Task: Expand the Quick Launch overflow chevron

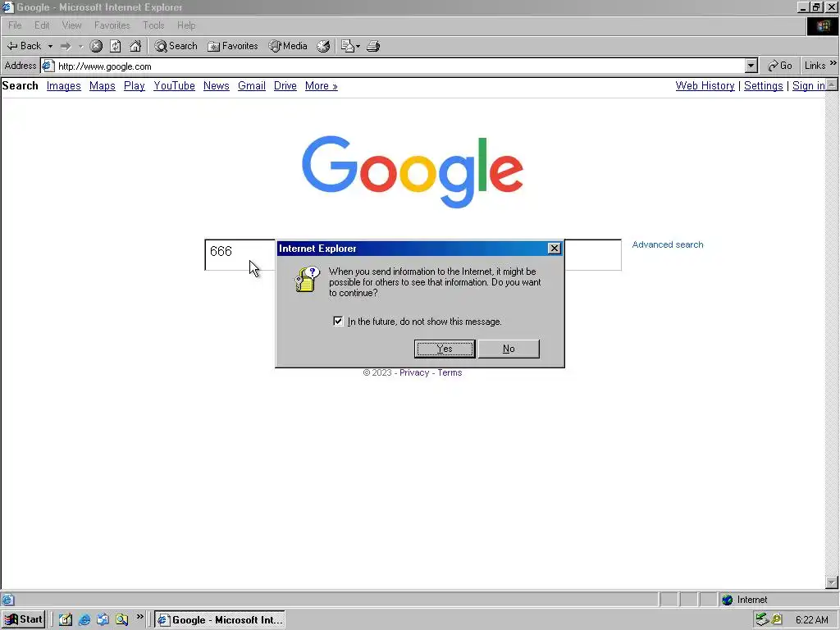Action: [x=139, y=617]
